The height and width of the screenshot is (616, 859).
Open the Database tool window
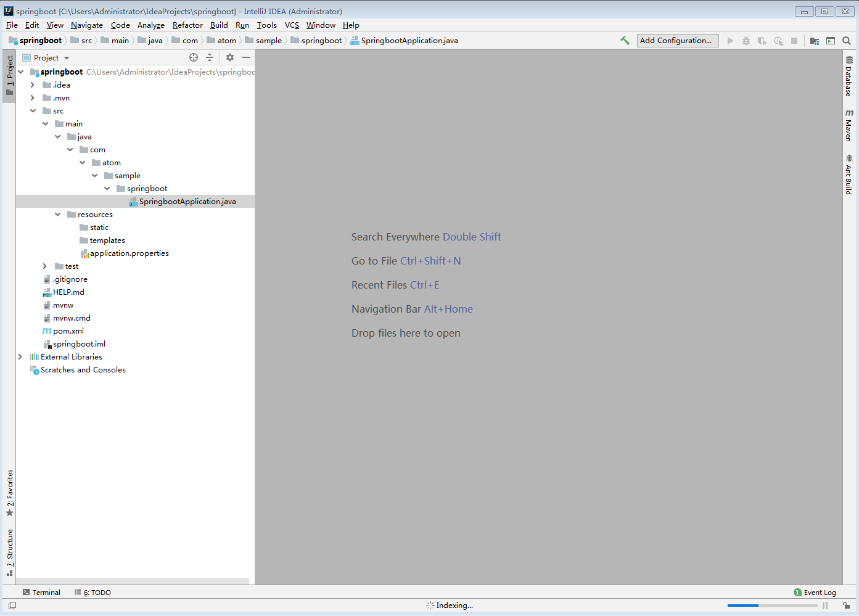coord(849,76)
